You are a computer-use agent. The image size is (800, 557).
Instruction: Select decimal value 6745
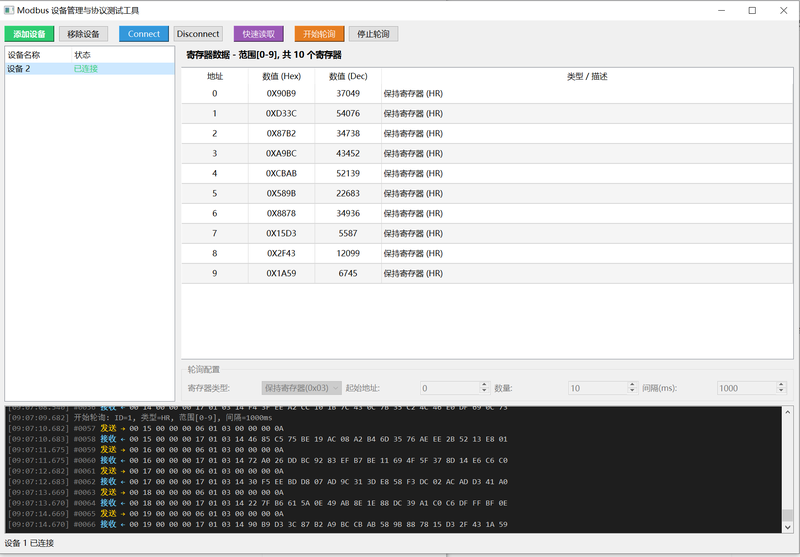point(348,273)
